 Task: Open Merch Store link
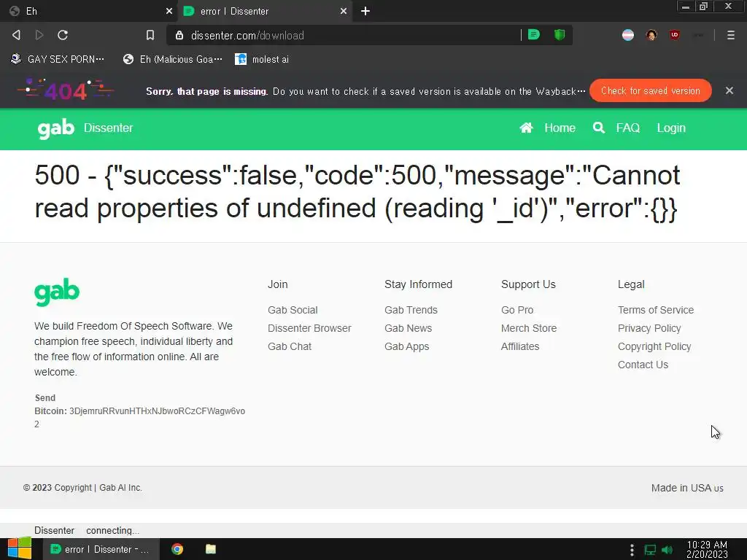point(528,328)
